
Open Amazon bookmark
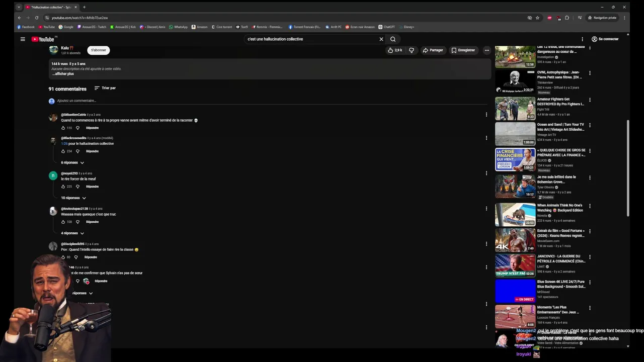199,27
